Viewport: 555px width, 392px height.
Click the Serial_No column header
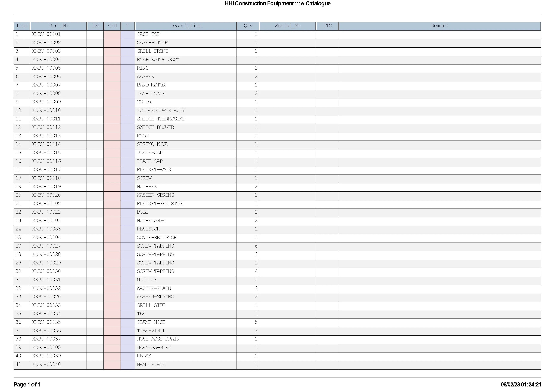click(x=287, y=26)
